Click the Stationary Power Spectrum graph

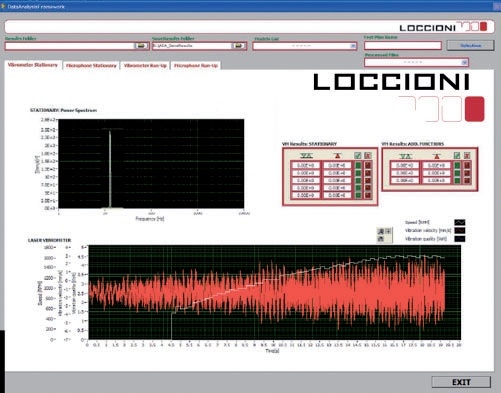click(x=151, y=164)
